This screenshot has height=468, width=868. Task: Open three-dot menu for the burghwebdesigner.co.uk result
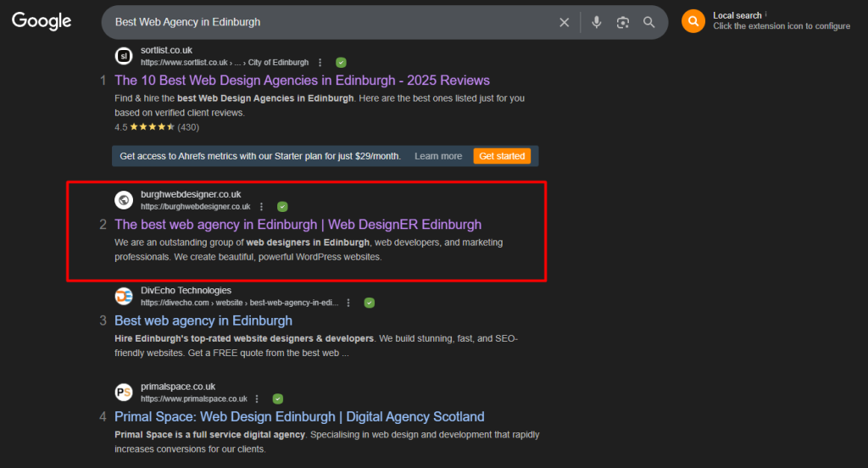coord(261,206)
